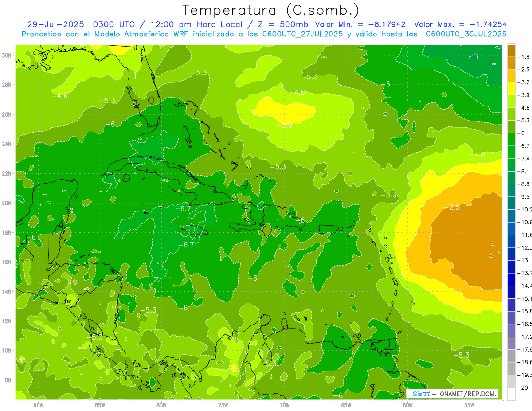Click the '55W' longitude axis label

pyautogui.click(x=469, y=405)
